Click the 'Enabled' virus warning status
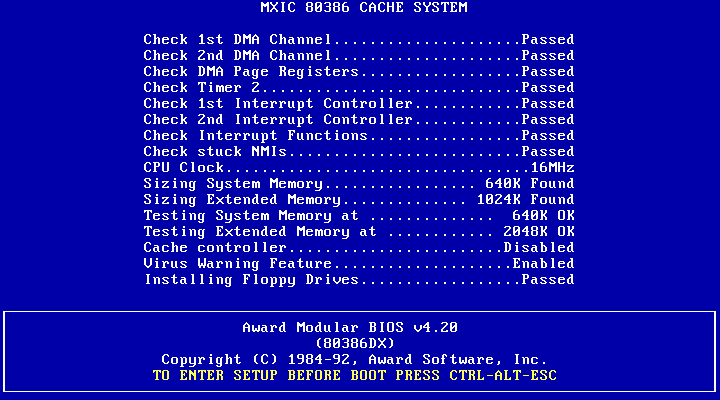Image resolution: width=720 pixels, height=400 pixels. tap(543, 264)
